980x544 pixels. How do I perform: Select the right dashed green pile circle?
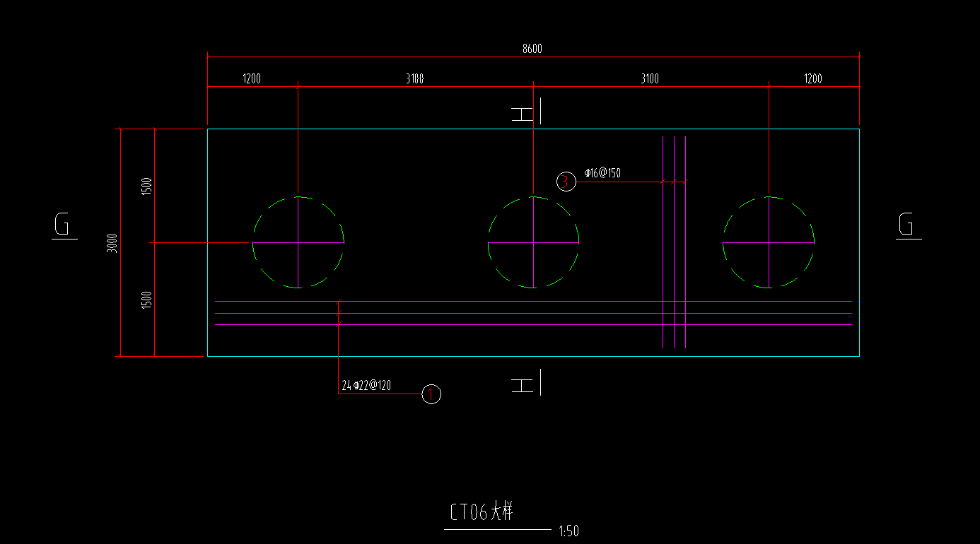[x=769, y=242]
